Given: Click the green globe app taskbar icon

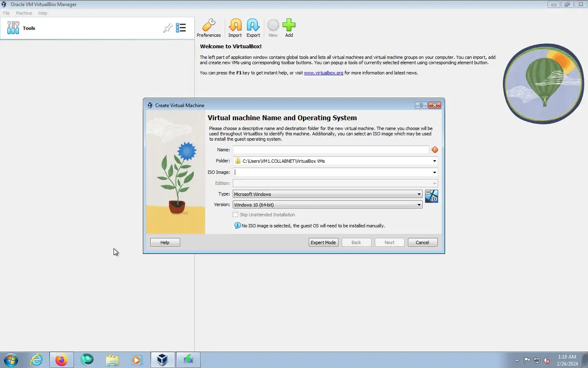Looking at the screenshot, I should click(87, 360).
